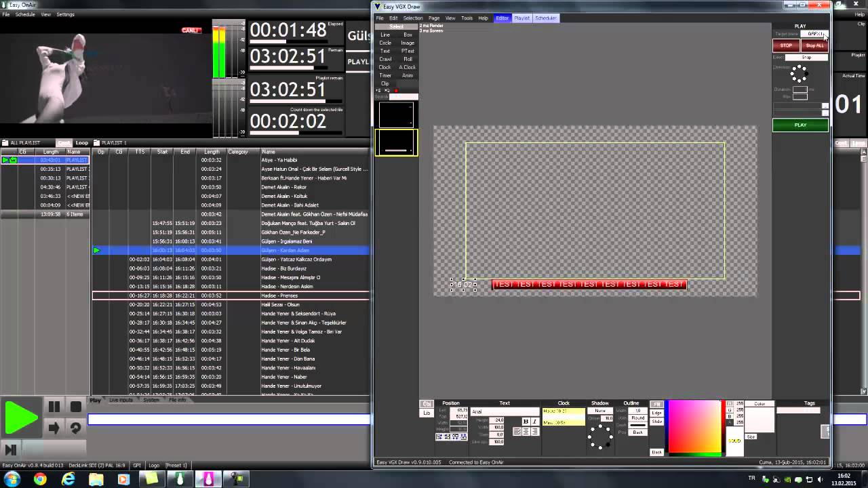Select the PText tool
Screen dimensions: 868x488
(x=408, y=51)
